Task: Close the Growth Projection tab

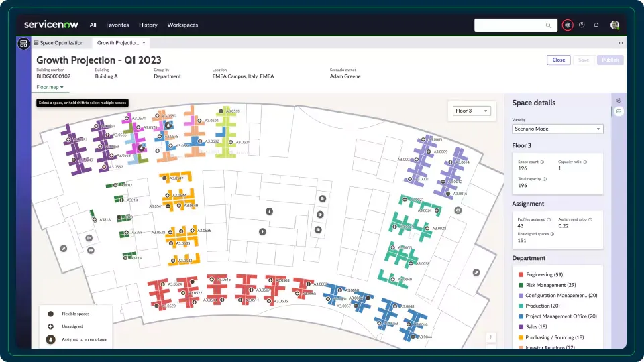Action: (144, 43)
